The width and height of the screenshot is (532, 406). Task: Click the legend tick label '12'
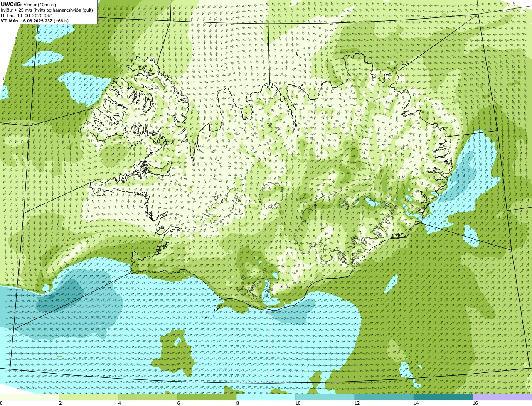[x=357, y=403]
